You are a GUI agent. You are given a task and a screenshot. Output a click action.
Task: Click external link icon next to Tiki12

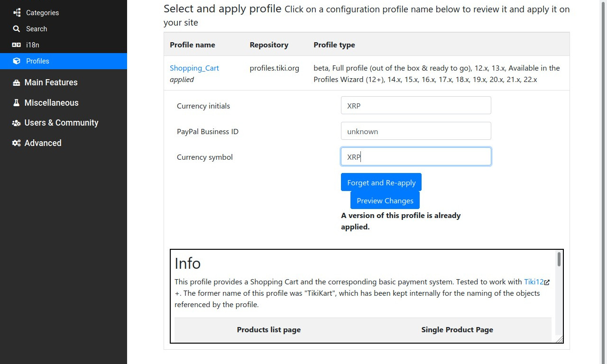[x=547, y=282]
